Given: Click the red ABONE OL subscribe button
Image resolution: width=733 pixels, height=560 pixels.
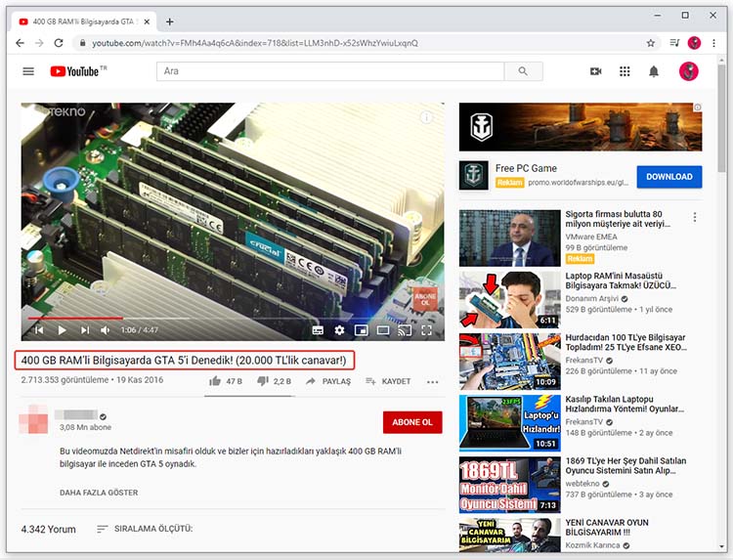Looking at the screenshot, I should click(x=412, y=422).
